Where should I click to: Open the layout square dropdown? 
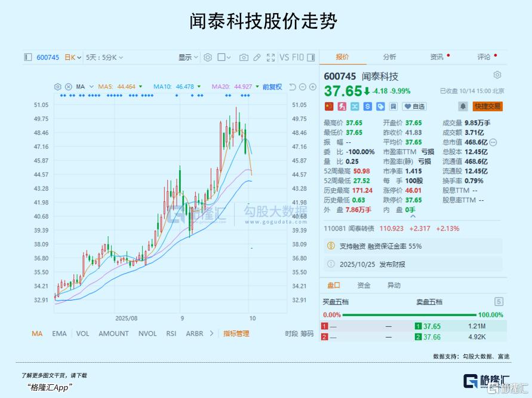pyautogui.click(x=224, y=57)
